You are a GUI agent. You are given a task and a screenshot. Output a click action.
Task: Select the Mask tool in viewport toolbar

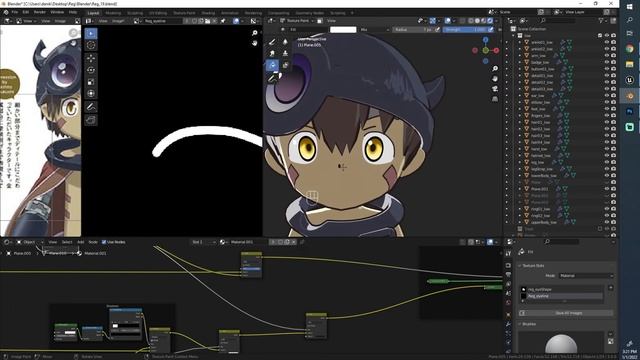pyautogui.click(x=285, y=65)
